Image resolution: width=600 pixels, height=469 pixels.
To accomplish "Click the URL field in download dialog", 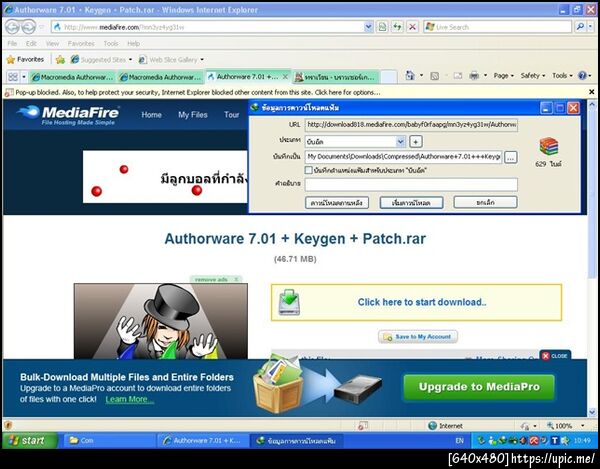I will pyautogui.click(x=411, y=125).
